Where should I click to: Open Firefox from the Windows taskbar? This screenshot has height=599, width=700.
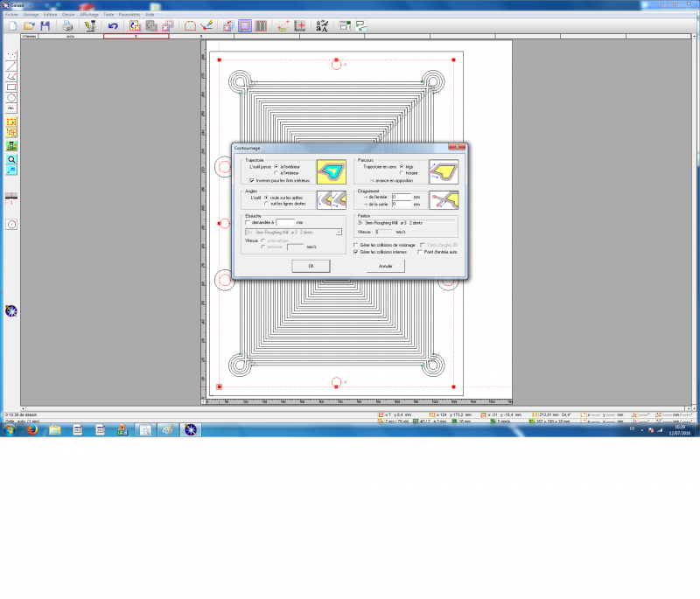coord(32,429)
